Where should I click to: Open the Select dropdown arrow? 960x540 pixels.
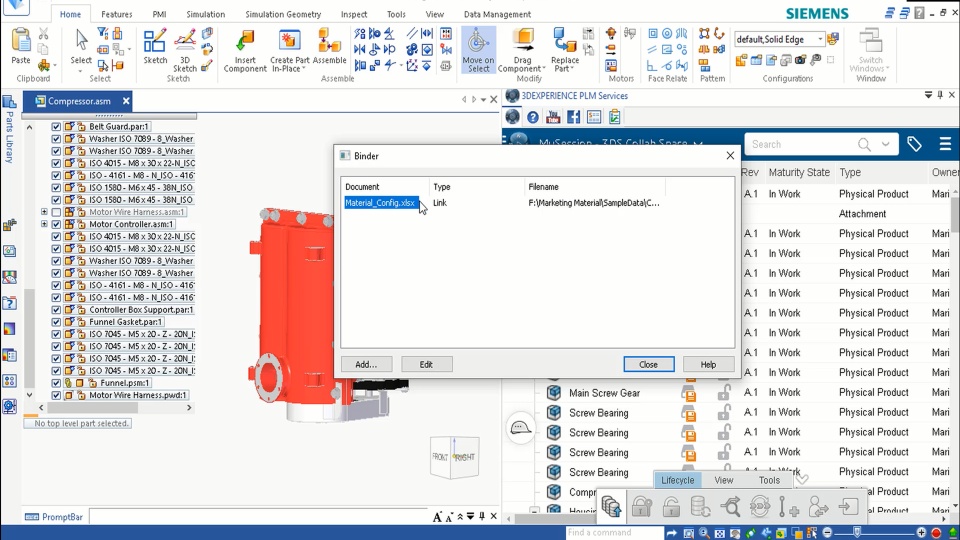(80, 71)
